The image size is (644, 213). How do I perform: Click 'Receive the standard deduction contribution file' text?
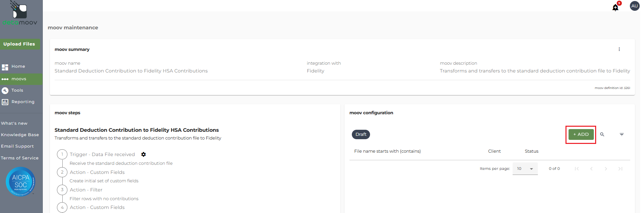click(x=121, y=163)
